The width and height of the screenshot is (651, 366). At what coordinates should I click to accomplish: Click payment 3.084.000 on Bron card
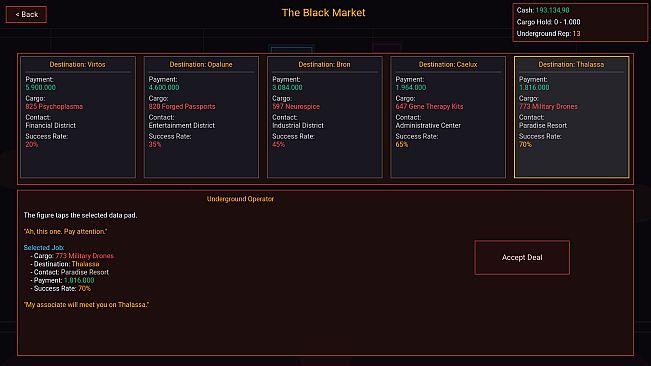(x=287, y=88)
